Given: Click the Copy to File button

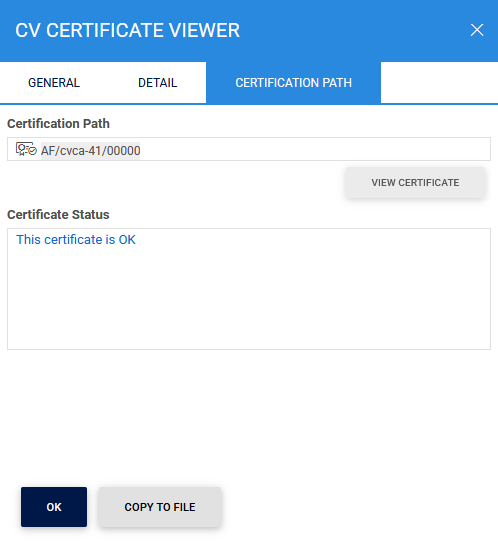Looking at the screenshot, I should pos(160,507).
